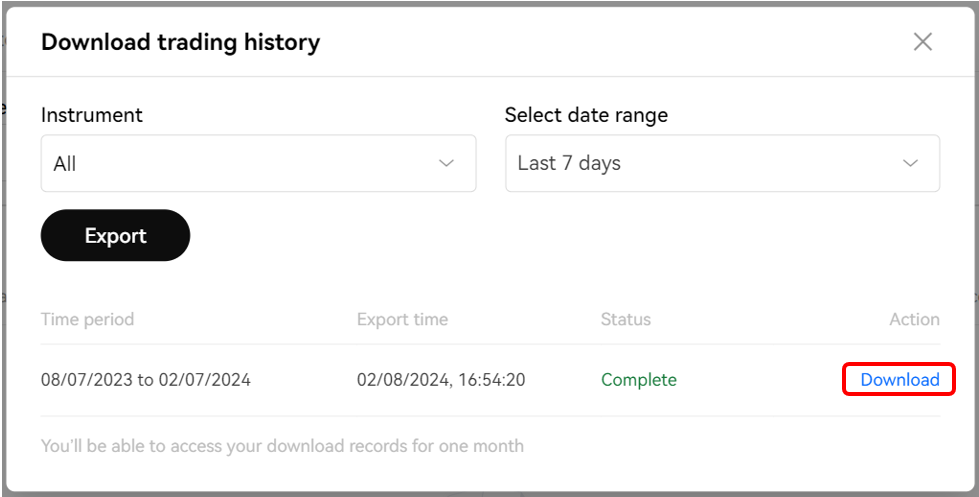Click the green Complete status text

638,380
